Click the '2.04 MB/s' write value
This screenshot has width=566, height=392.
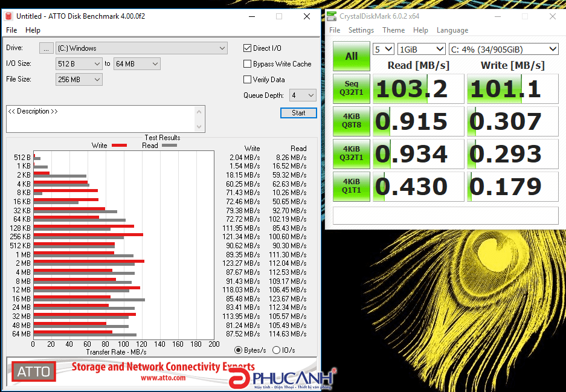[x=245, y=158]
